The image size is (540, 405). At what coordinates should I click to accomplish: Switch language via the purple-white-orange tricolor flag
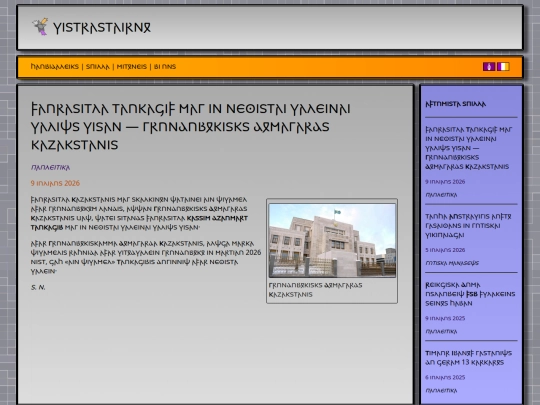(503, 66)
